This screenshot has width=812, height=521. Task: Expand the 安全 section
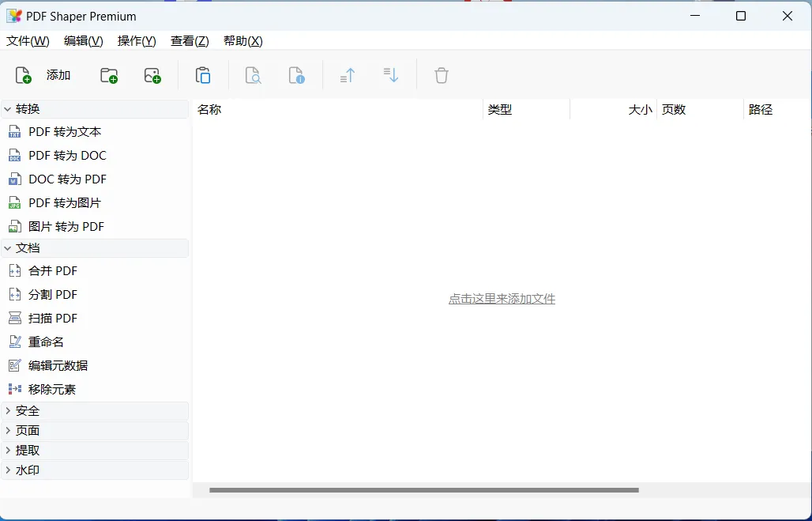click(8, 411)
